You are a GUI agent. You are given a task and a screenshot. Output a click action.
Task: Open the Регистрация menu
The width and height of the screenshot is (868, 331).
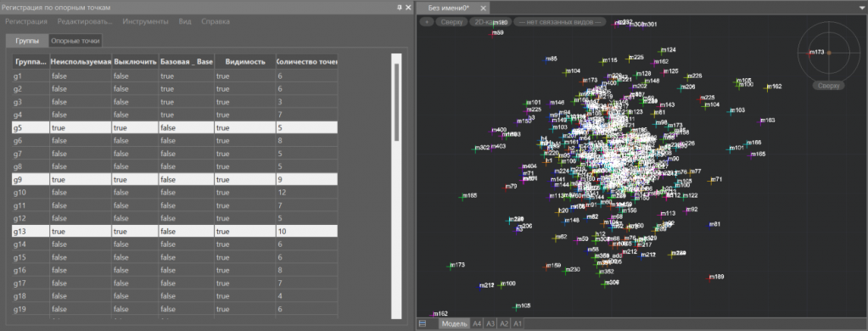[x=26, y=21]
